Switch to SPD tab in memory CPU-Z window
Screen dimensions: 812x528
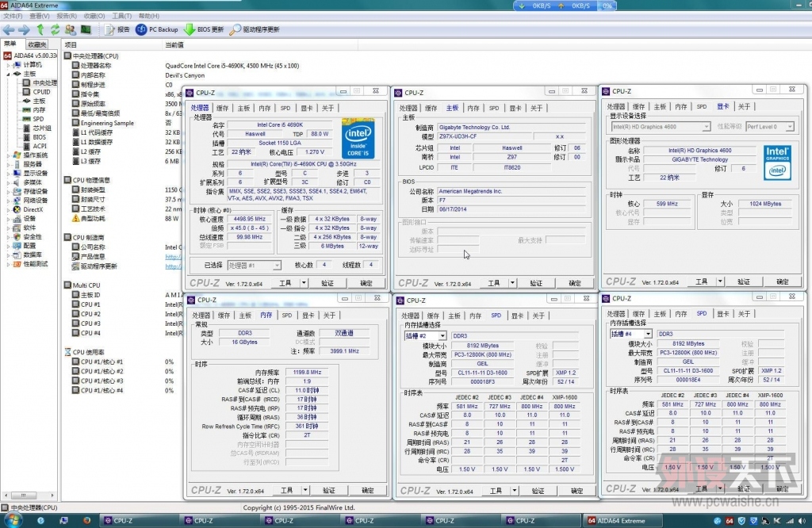[x=287, y=316]
